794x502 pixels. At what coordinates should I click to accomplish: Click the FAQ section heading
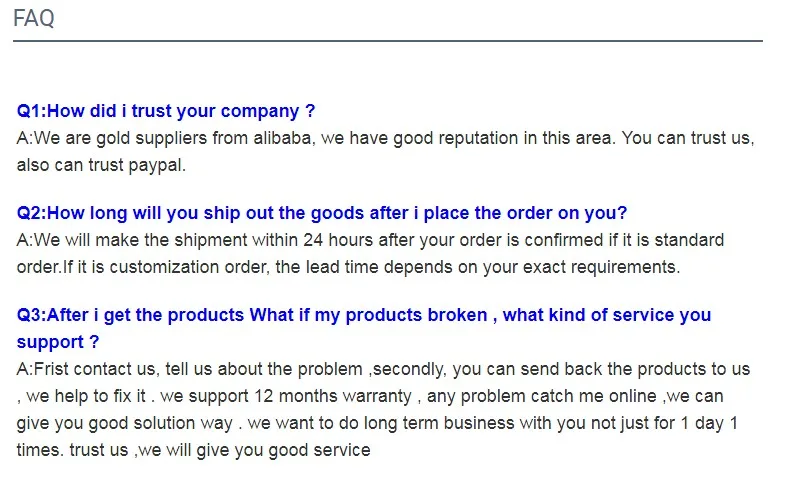click(33, 18)
